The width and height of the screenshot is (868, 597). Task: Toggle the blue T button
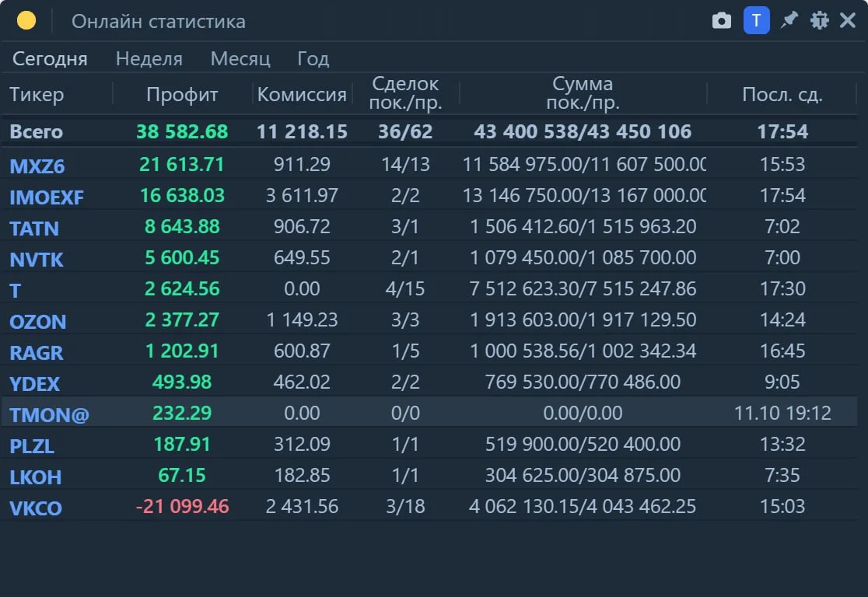(x=756, y=20)
